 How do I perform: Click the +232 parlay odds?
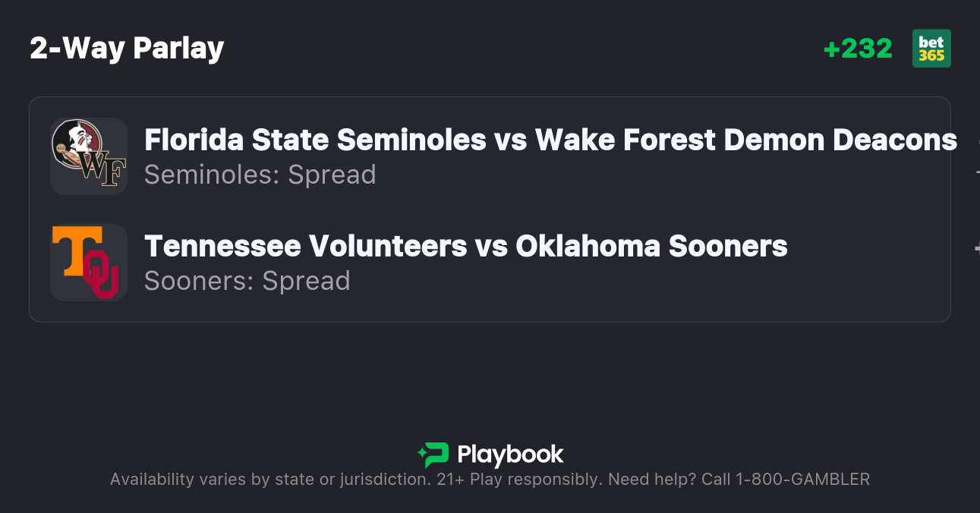click(858, 49)
